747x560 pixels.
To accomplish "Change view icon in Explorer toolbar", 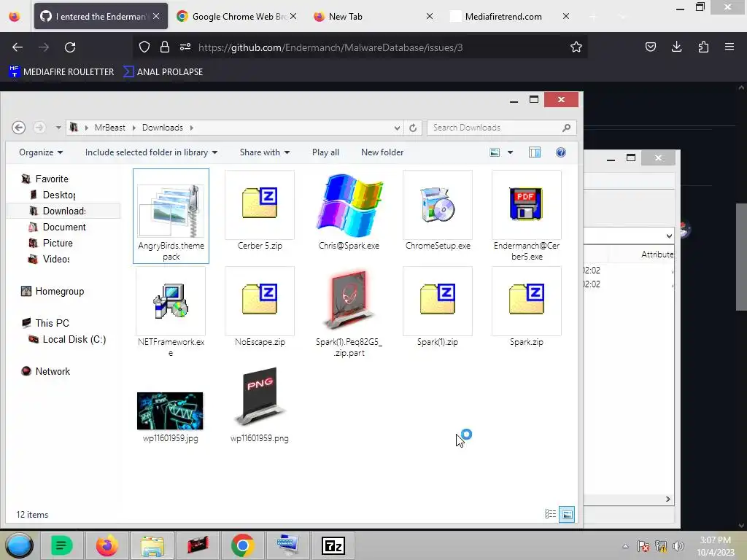I will (495, 152).
